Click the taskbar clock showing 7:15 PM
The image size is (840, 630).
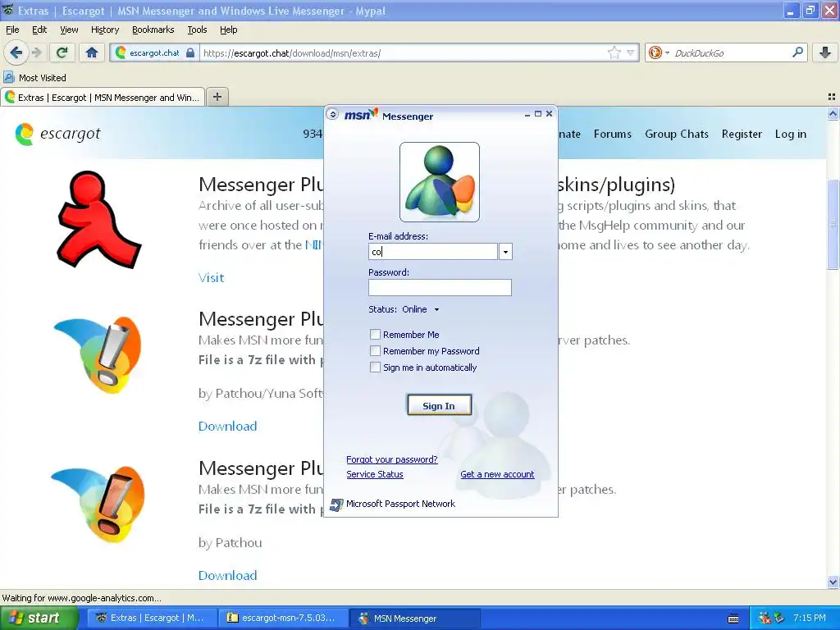(810, 618)
